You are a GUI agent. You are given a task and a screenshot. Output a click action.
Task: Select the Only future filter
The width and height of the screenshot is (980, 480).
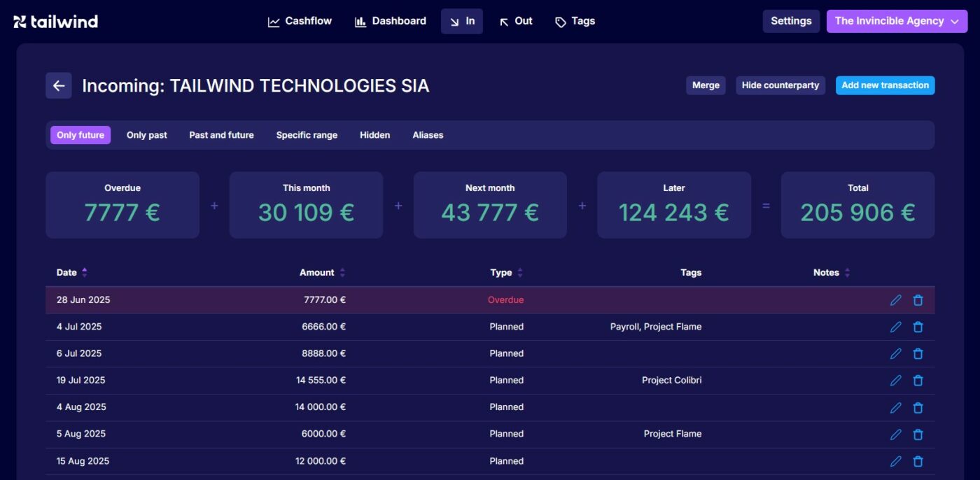coord(80,135)
